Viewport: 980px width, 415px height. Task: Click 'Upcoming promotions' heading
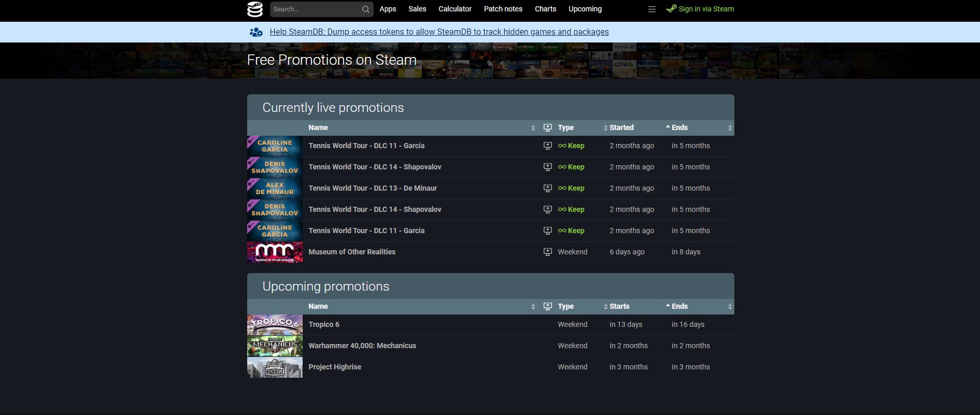pos(326,287)
